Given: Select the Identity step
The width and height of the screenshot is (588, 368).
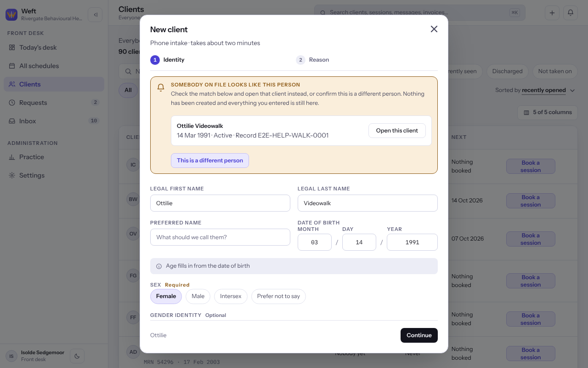Looking at the screenshot, I should 168,60.
